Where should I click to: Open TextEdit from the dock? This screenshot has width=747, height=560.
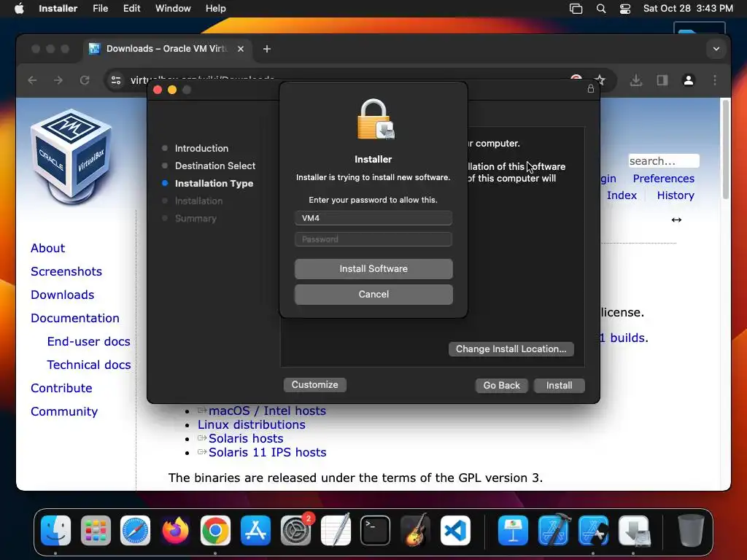pyautogui.click(x=336, y=531)
